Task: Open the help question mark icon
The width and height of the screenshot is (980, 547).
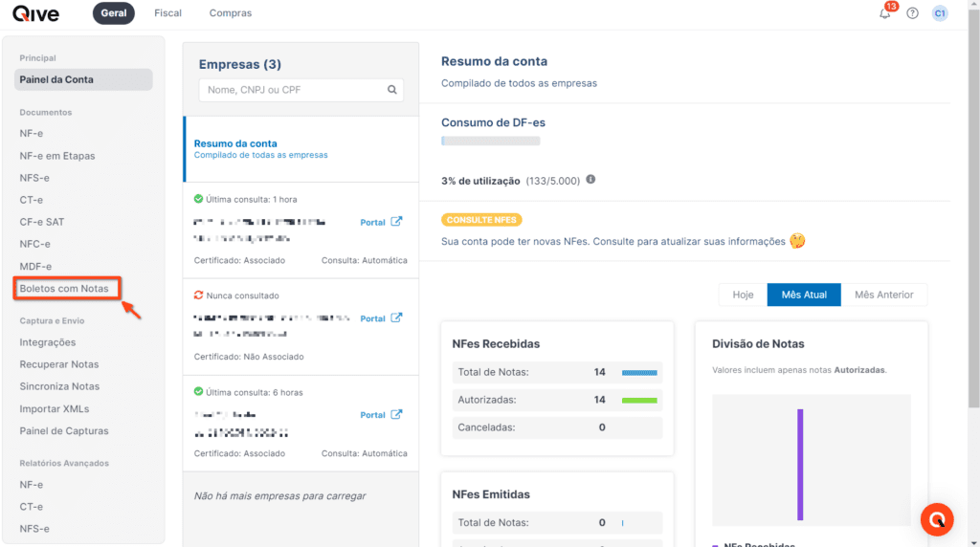Action: [912, 13]
